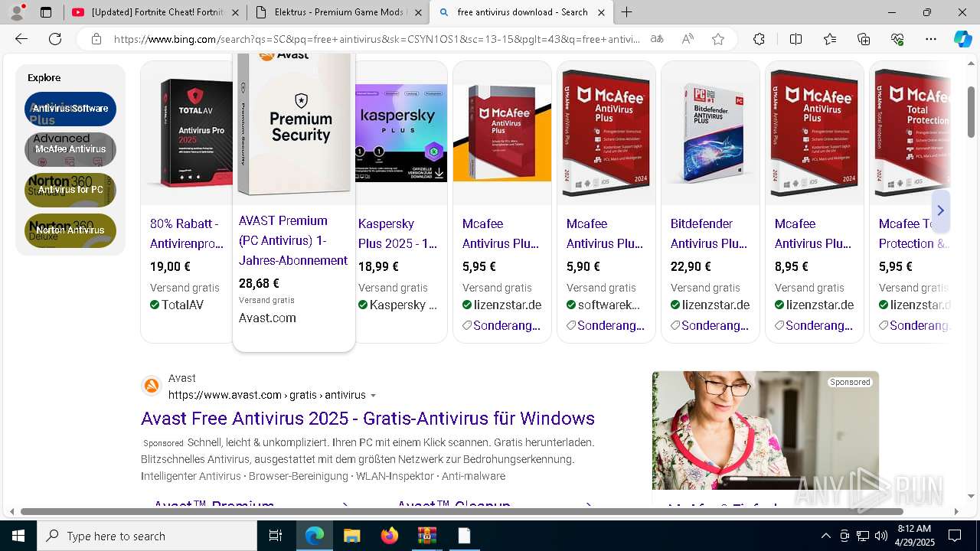Click the translate page icon
The image size is (980, 551).
[x=657, y=39]
